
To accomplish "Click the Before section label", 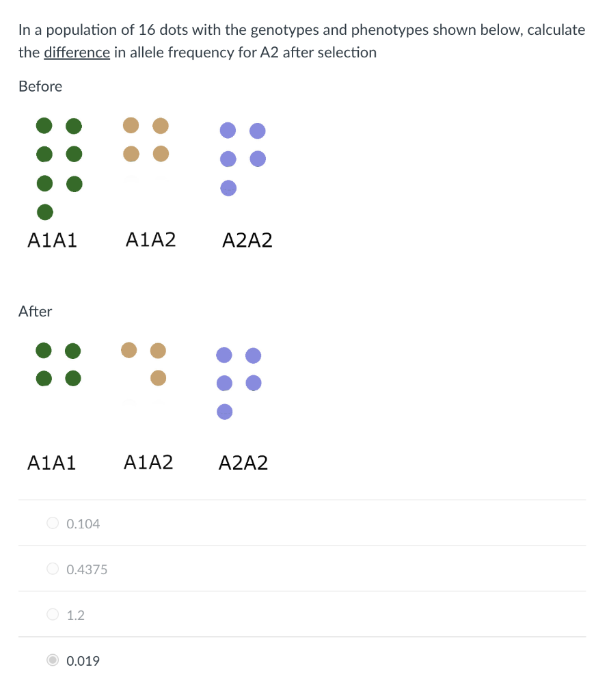I will tap(40, 86).
